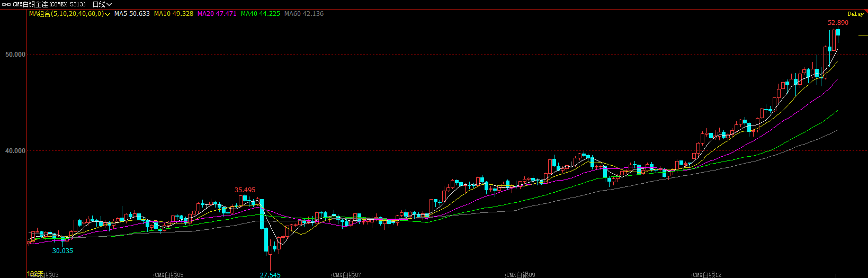Click the 27.545 low price label
Viewport: 868px width, 278px height.
pyautogui.click(x=270, y=275)
